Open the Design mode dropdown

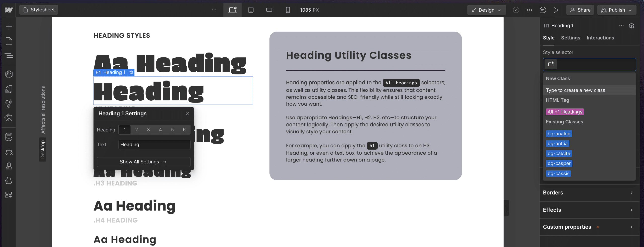487,10
